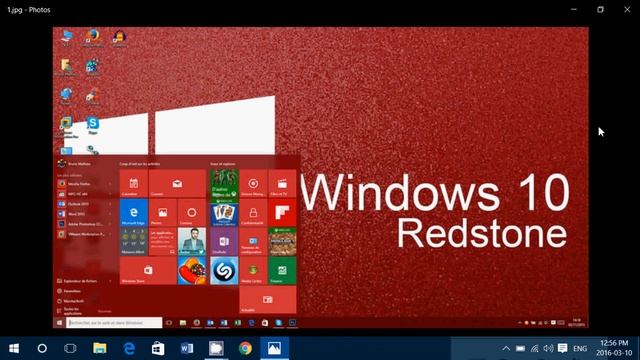Screen dimensions: 640x360
Task: Launch Microsoft Edge from the taskbar
Action: tap(129, 348)
